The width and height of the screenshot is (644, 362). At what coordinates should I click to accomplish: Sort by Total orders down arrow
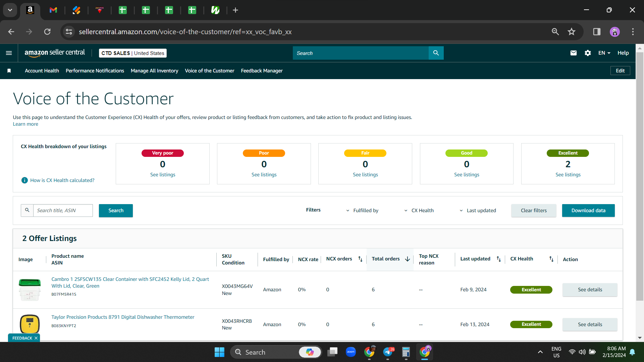pos(408,259)
